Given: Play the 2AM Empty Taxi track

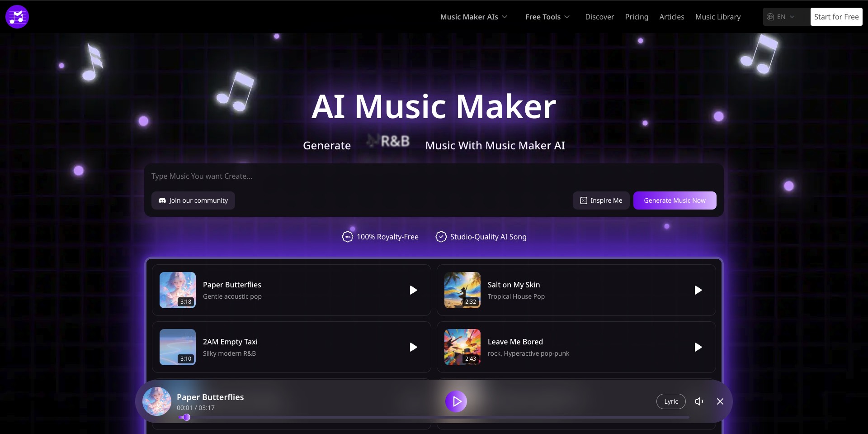Looking at the screenshot, I should pyautogui.click(x=413, y=347).
